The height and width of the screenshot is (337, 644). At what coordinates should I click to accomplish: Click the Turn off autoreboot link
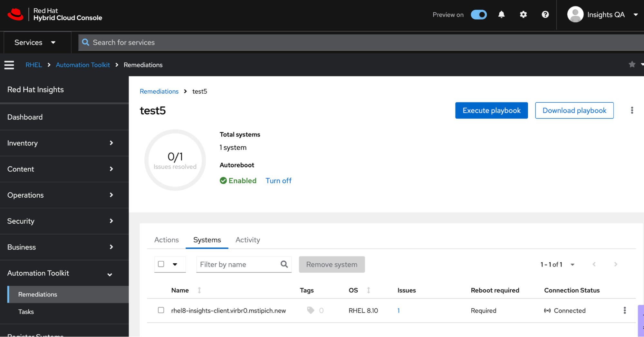coord(278,181)
